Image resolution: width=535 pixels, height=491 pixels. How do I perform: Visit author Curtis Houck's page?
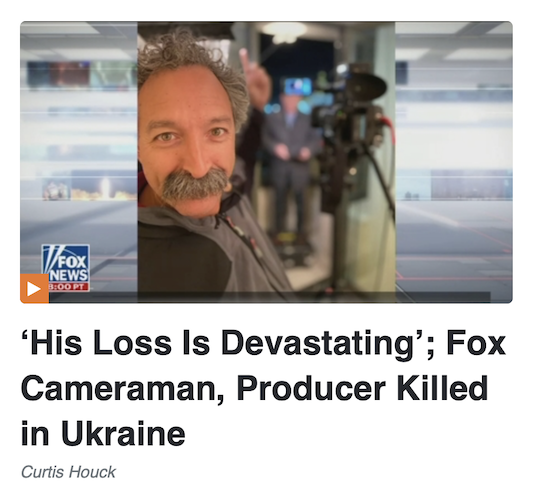coord(68,472)
